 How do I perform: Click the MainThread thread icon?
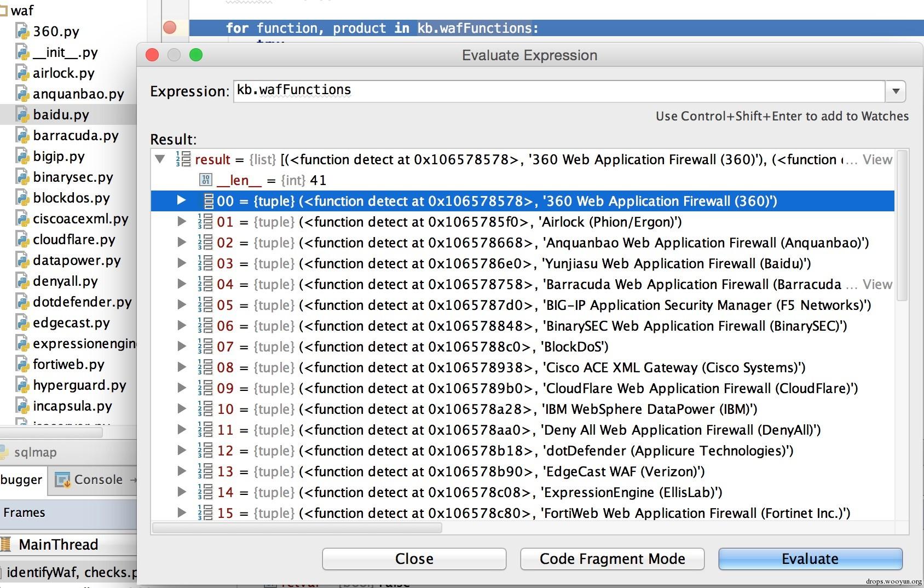(6, 544)
